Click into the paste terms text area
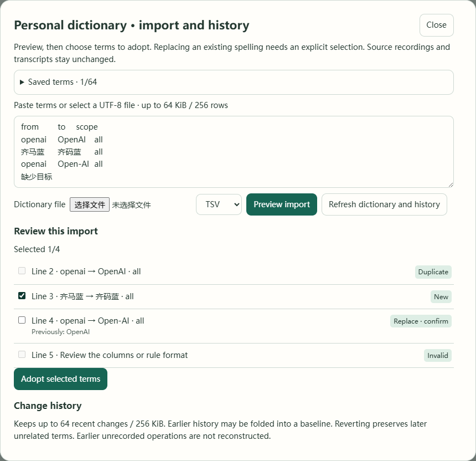Screen dimensions: 476x461 234,152
